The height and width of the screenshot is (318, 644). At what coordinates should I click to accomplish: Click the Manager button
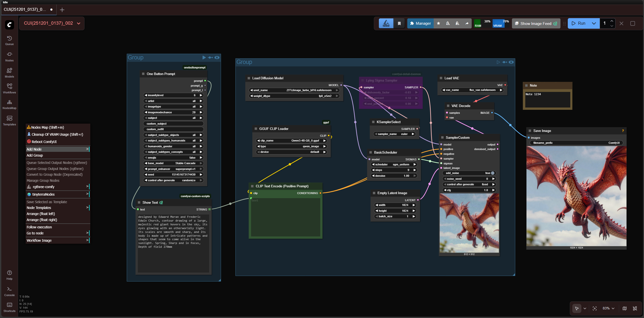pos(420,23)
